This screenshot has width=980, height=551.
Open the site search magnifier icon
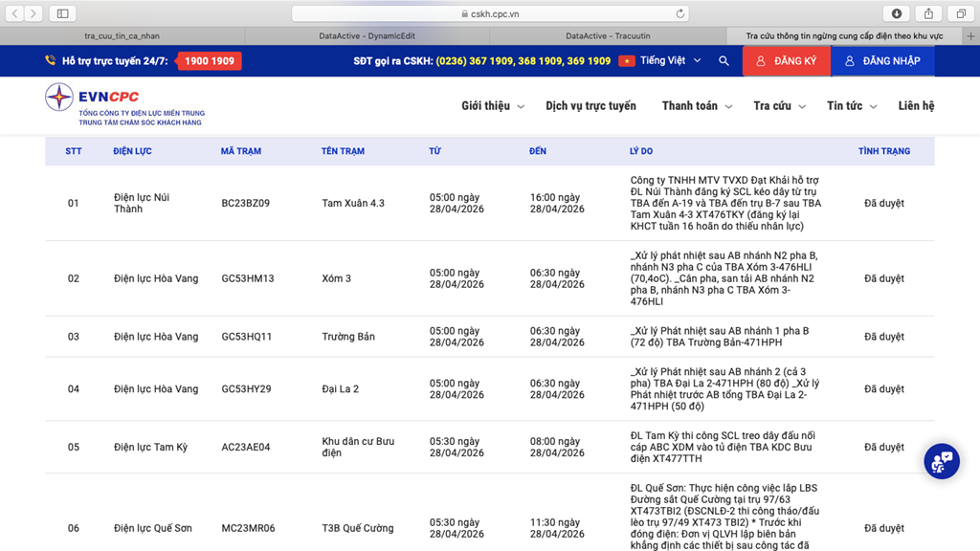[x=724, y=61]
